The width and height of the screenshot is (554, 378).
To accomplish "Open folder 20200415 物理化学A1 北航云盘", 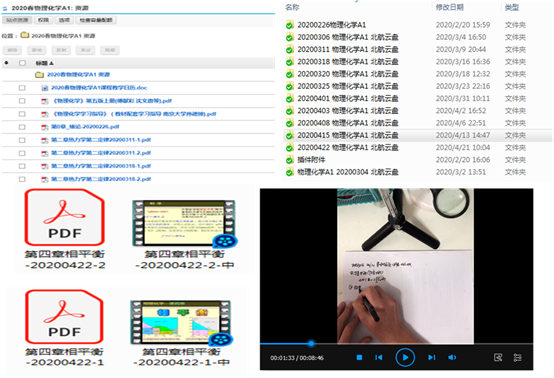I will point(348,135).
